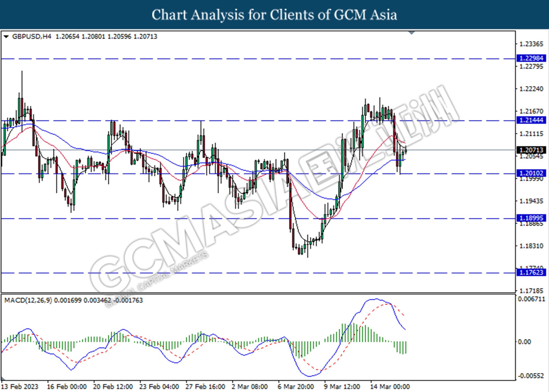Click the MACD zero level 0.00 label
The height and width of the screenshot is (392, 549).
(524, 342)
